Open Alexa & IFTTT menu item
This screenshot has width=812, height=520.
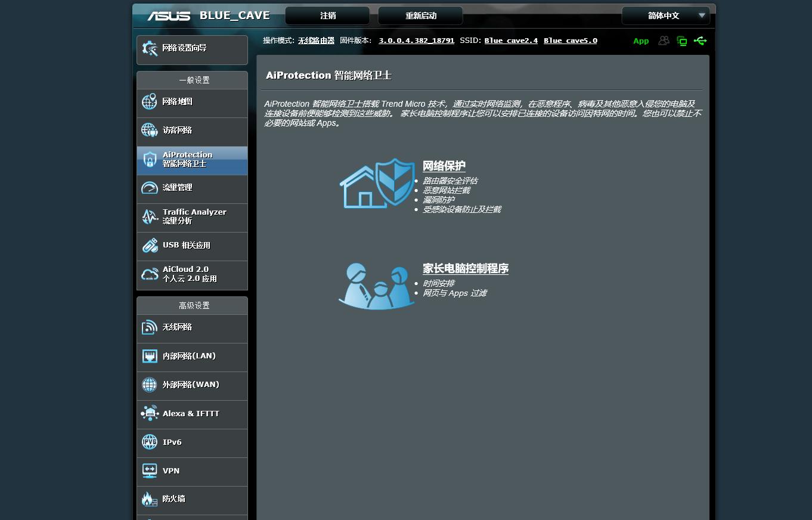(x=192, y=413)
